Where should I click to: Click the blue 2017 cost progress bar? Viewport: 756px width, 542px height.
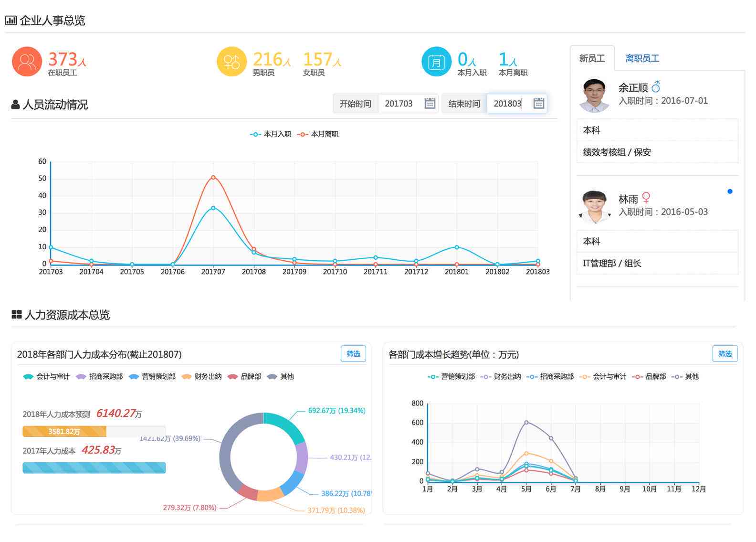click(94, 468)
